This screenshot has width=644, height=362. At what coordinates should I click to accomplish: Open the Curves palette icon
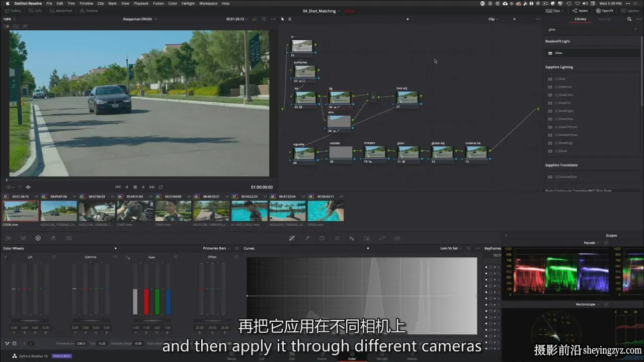coord(292,238)
